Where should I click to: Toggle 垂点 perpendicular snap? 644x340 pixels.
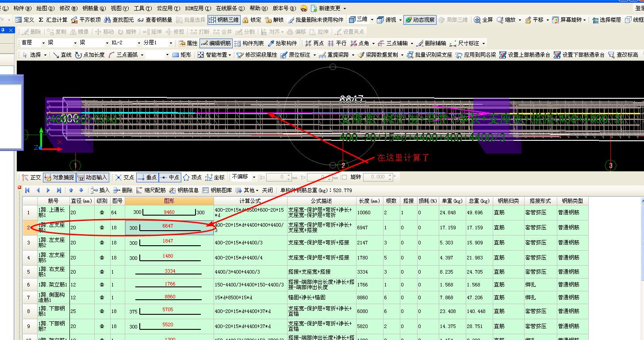coord(147,177)
